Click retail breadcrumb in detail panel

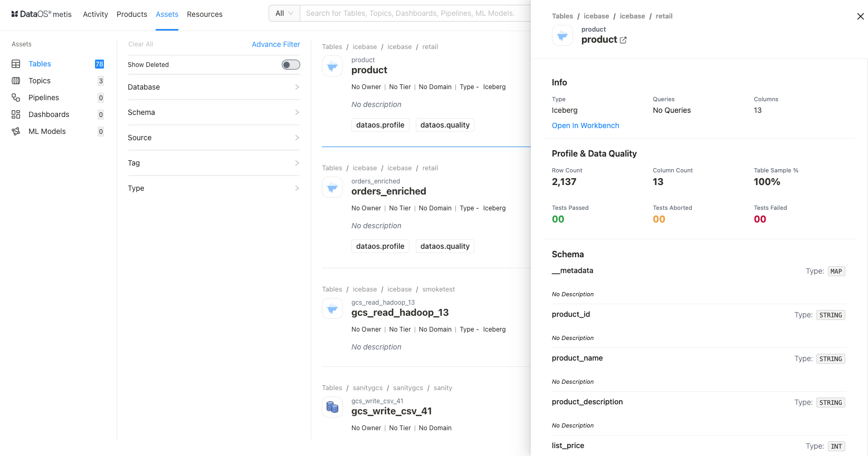(x=664, y=16)
